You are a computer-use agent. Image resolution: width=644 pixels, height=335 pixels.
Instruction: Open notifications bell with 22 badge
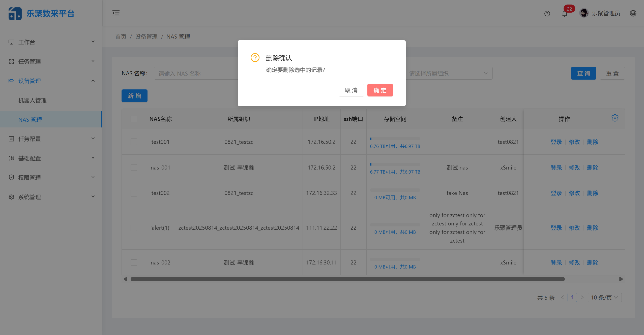[565, 14]
